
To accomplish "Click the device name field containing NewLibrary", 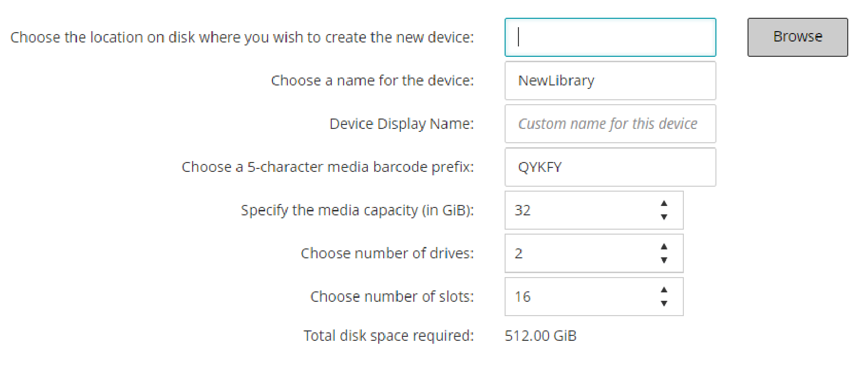I will pos(610,81).
